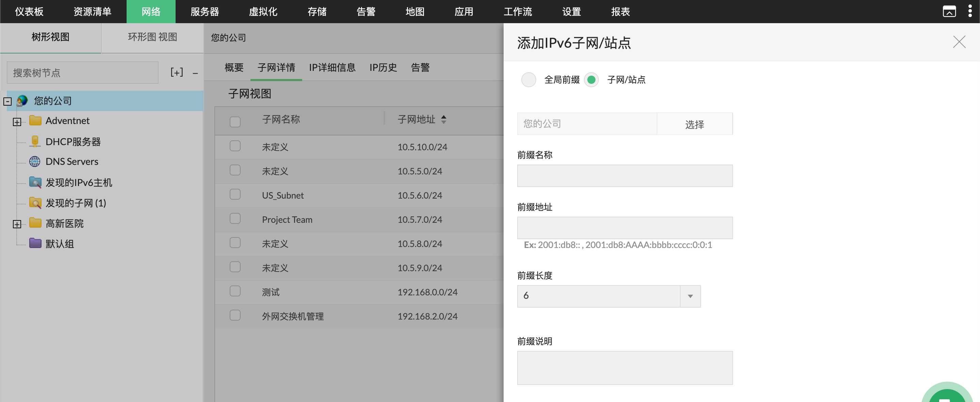
Task: Close the 添加IPv6子网/站点 panel
Action: pyautogui.click(x=959, y=42)
